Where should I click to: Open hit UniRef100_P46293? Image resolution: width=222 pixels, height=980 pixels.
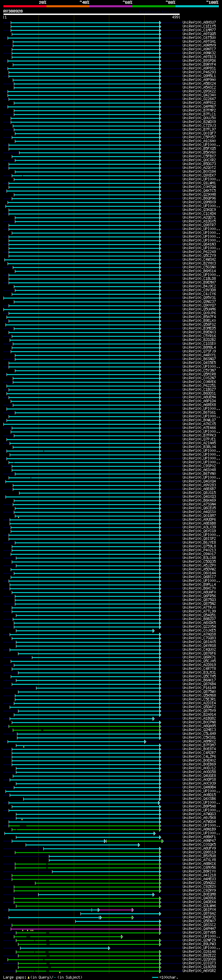click(x=199, y=72)
